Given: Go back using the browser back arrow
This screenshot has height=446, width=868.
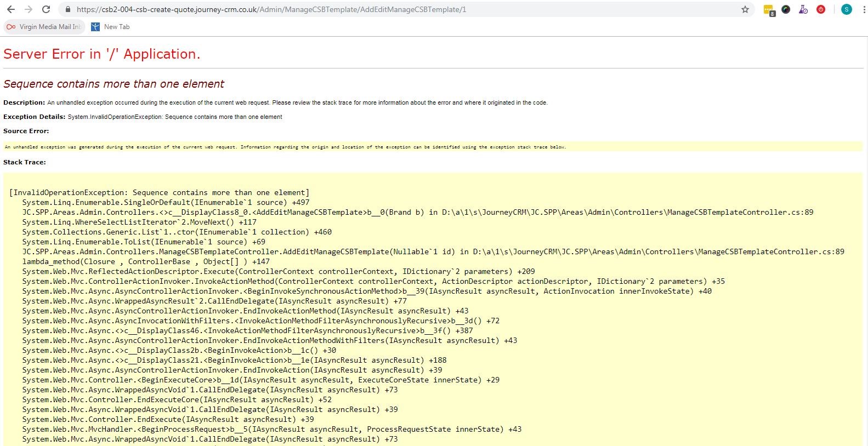Looking at the screenshot, I should tap(11, 9).
